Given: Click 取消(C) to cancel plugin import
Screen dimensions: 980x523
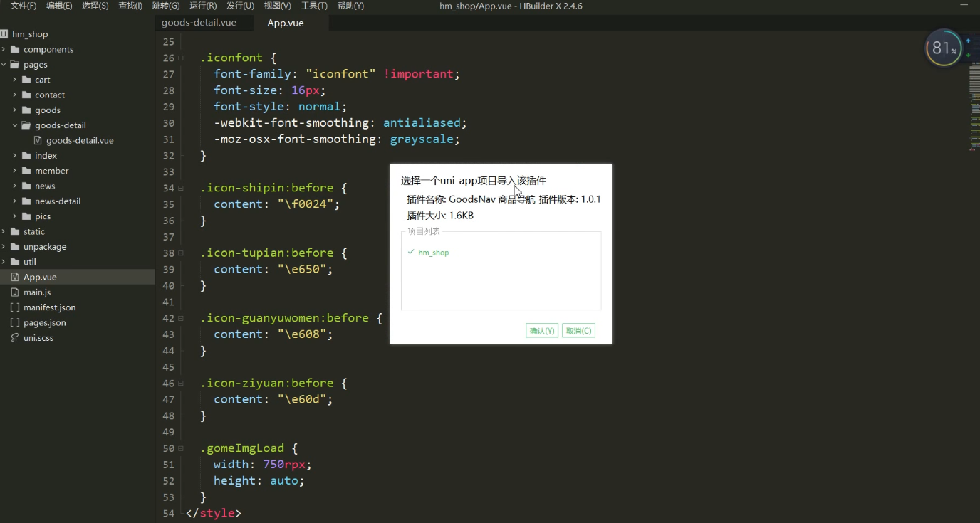Looking at the screenshot, I should coord(578,331).
